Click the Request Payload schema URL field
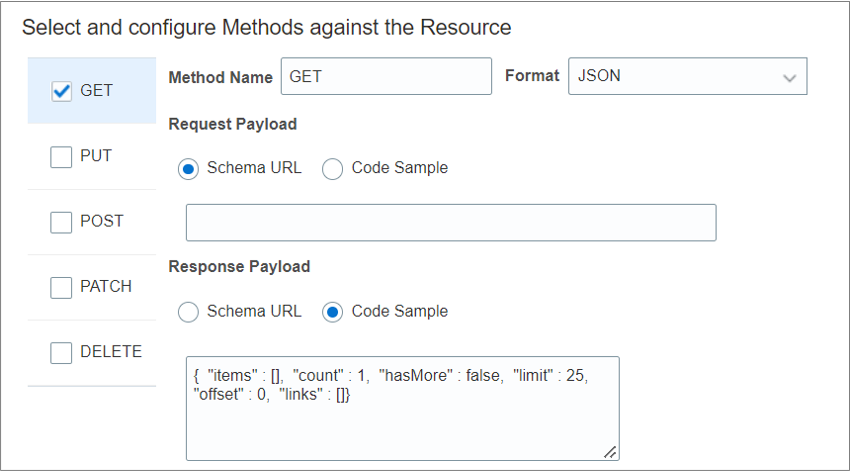 pyautogui.click(x=451, y=222)
